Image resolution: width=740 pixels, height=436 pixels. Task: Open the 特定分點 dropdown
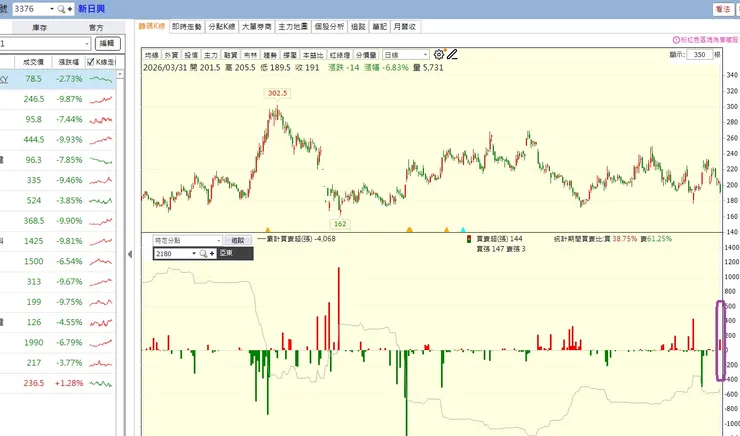pos(218,241)
